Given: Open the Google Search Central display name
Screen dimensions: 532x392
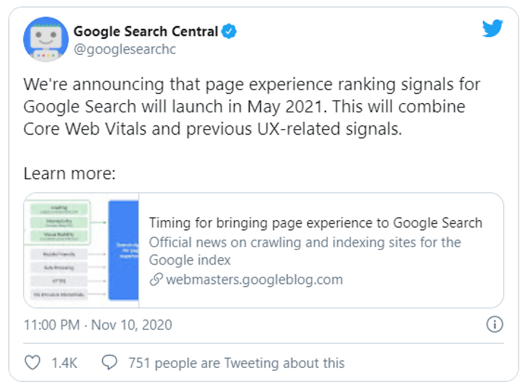Looking at the screenshot, I should point(145,31).
